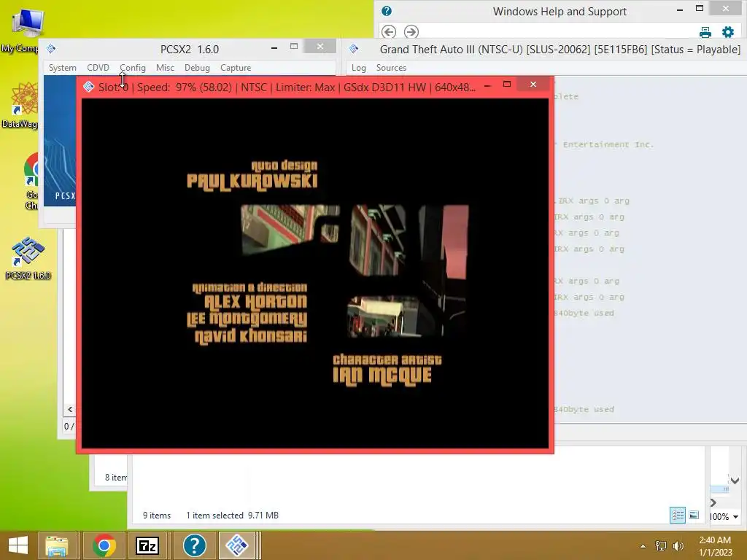
Task: Click the '1 item selected 9.71 MB' status text
Action: pyautogui.click(x=232, y=516)
